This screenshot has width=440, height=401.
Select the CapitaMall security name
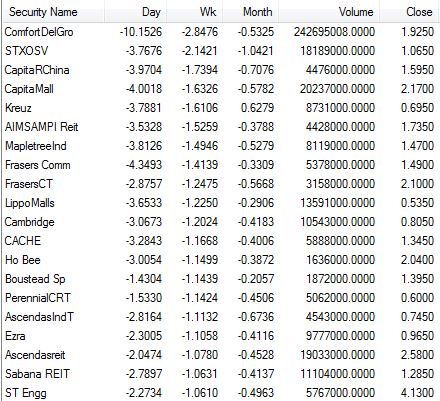pyautogui.click(x=29, y=89)
